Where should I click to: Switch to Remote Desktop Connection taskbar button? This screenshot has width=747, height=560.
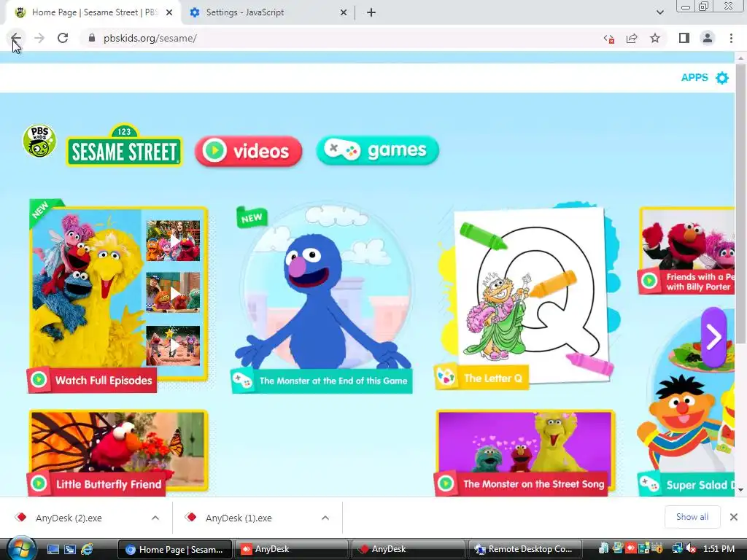tap(525, 549)
